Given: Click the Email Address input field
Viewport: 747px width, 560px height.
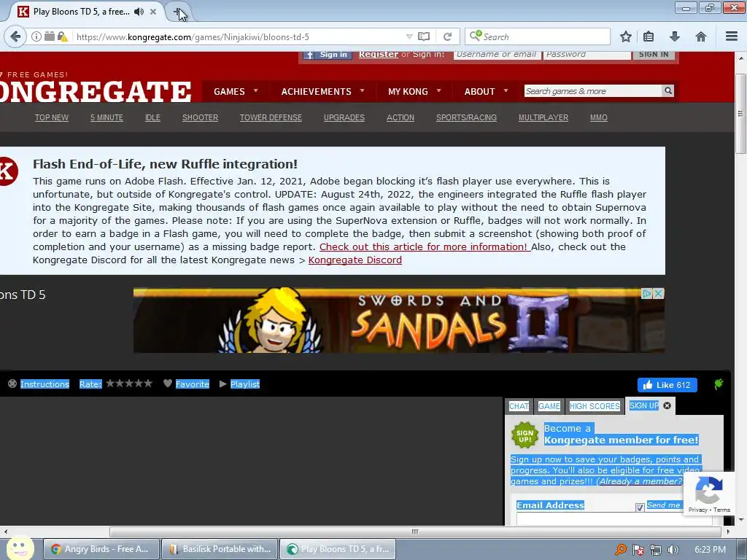Looking at the screenshot, I should (x=614, y=518).
